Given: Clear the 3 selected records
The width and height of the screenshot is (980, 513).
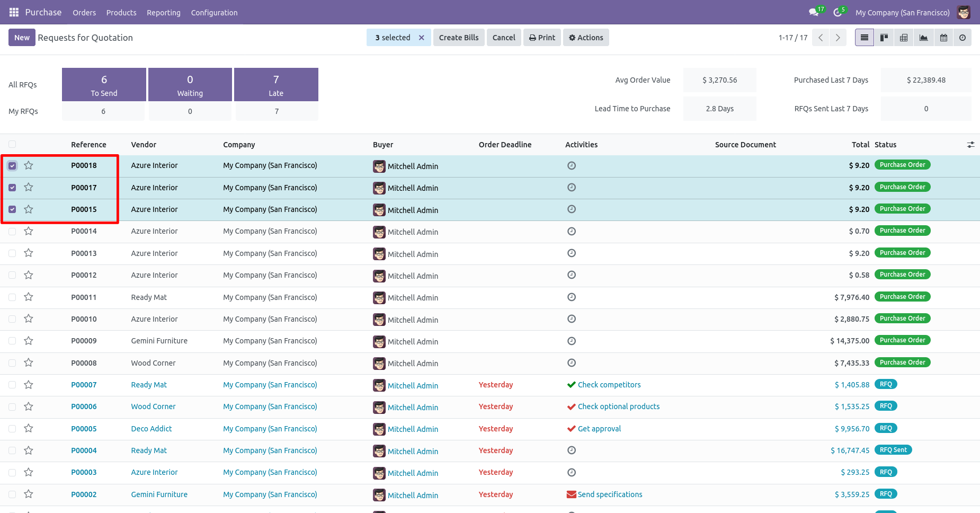Looking at the screenshot, I should coord(422,38).
